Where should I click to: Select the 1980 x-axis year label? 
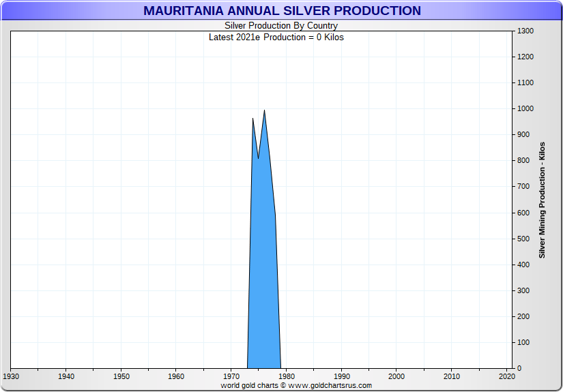pos(287,376)
